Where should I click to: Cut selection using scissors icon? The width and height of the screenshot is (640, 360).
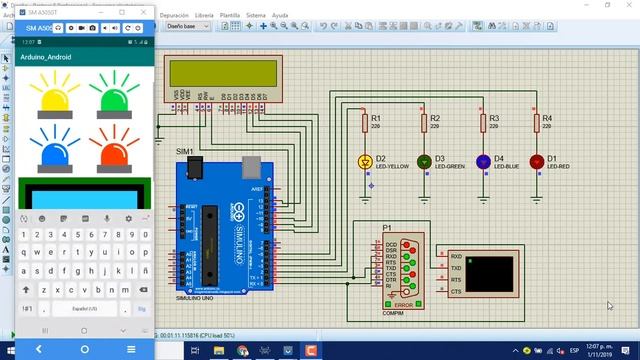pyautogui.click(x=348, y=26)
